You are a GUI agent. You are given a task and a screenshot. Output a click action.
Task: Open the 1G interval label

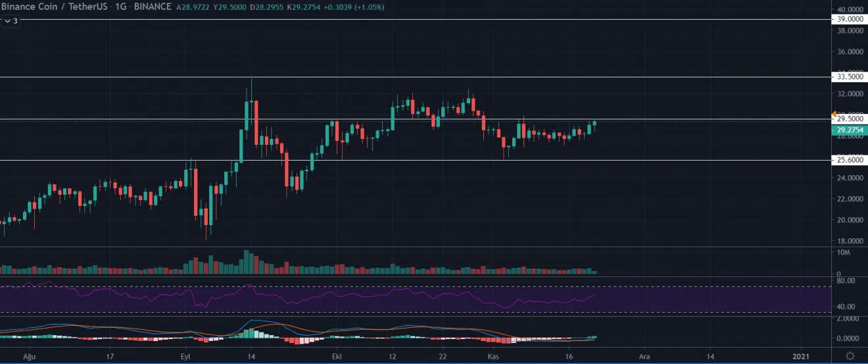tap(121, 7)
